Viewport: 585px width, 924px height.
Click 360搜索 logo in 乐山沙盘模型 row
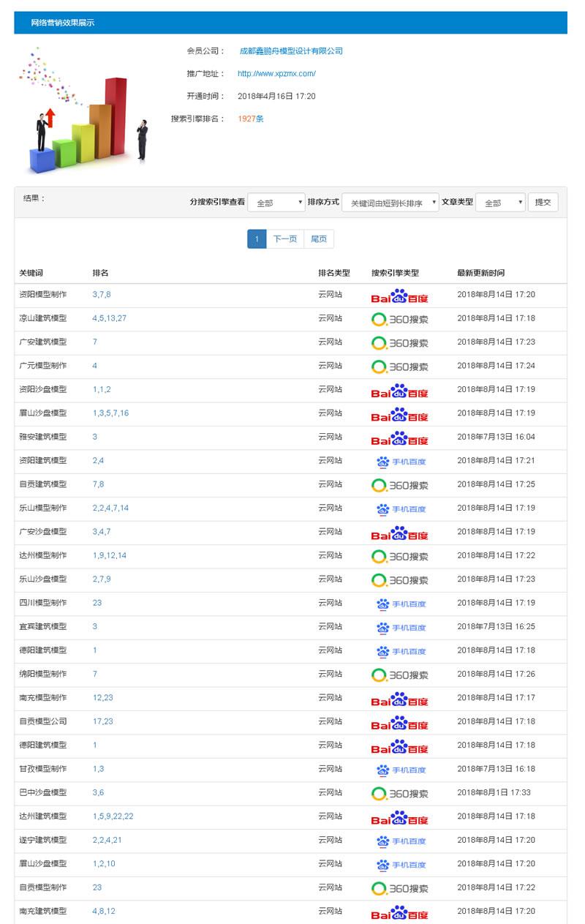(x=399, y=580)
